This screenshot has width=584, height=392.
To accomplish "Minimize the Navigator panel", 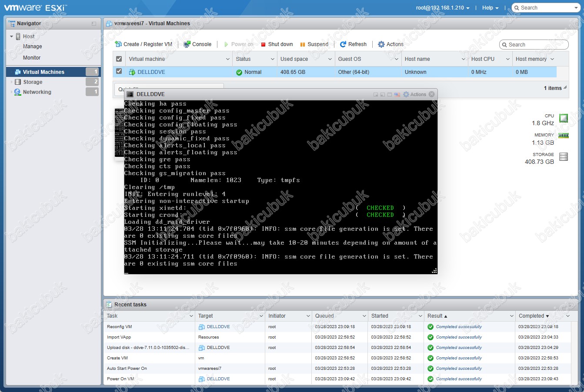I will (x=94, y=23).
